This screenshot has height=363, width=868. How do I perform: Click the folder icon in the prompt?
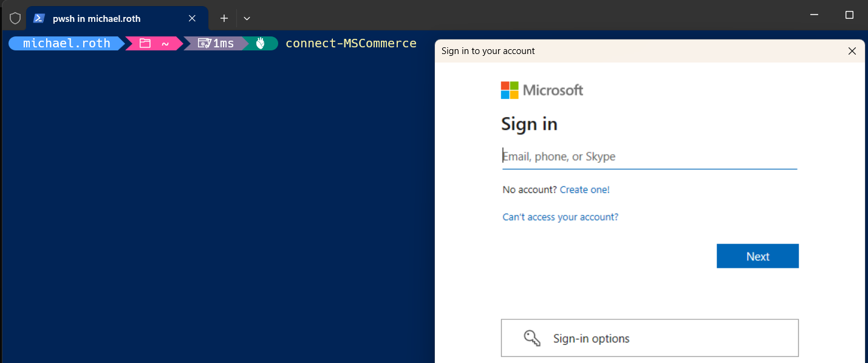(145, 43)
